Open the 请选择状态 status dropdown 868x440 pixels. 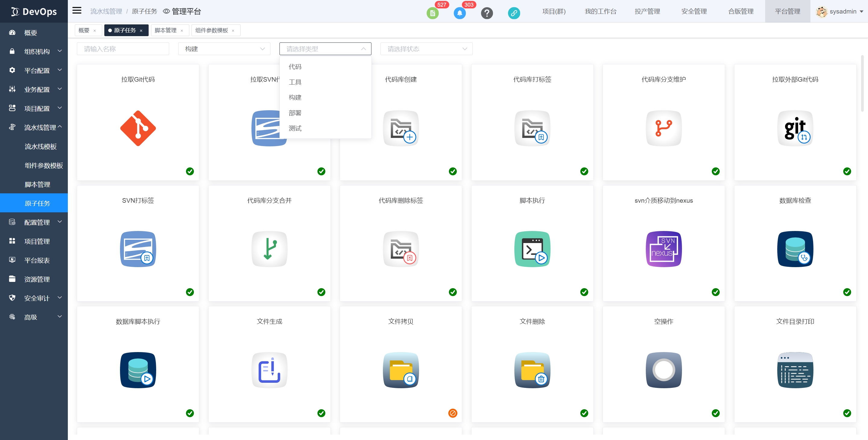tap(426, 49)
